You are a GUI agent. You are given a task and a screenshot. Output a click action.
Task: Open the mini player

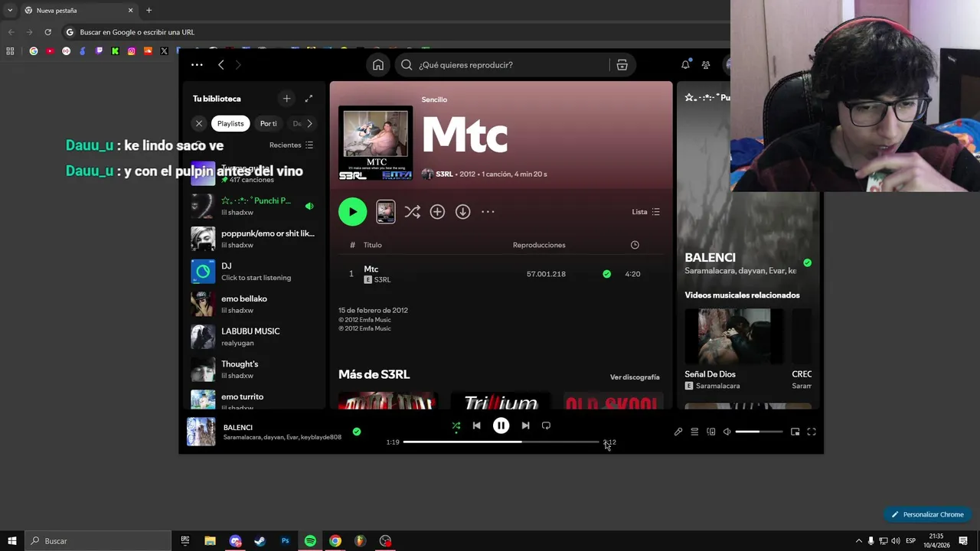click(x=795, y=432)
